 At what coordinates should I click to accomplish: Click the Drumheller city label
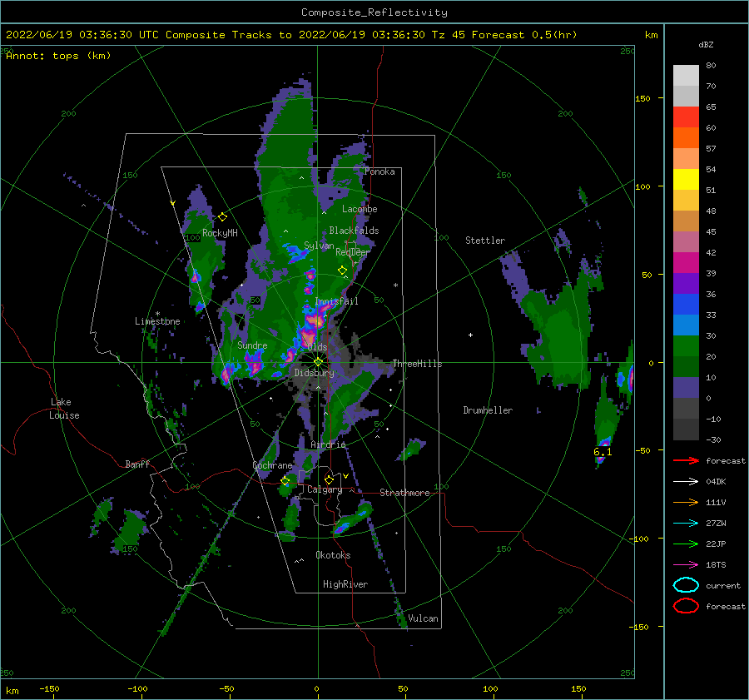pos(488,410)
